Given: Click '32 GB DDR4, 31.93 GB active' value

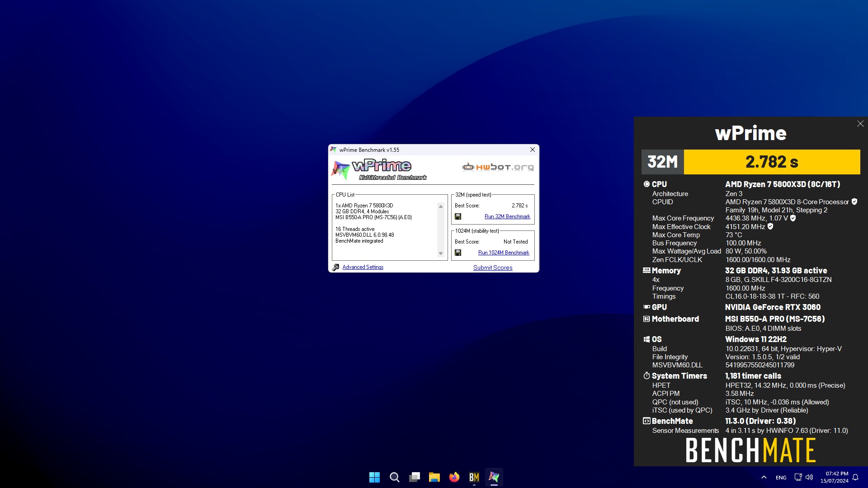Looking at the screenshot, I should [776, 270].
